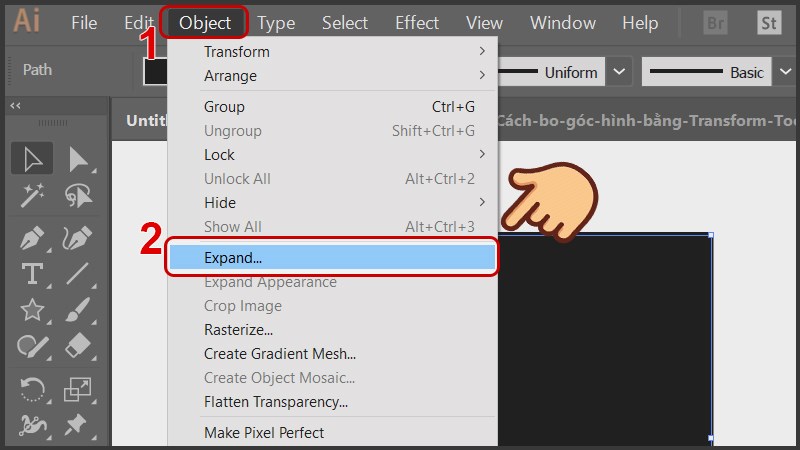
Task: Pick the Paintbrush tool
Action: coord(78,310)
